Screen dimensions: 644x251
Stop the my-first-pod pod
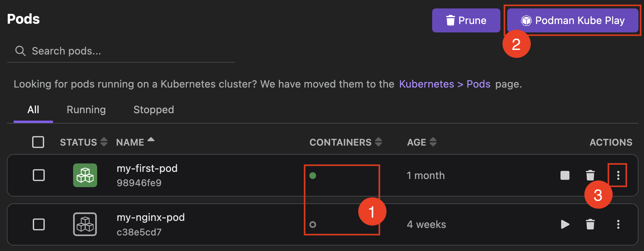pos(565,175)
